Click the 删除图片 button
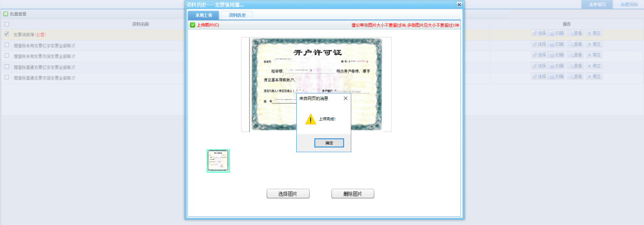Viewport: 644px width, 225px height. [353, 194]
